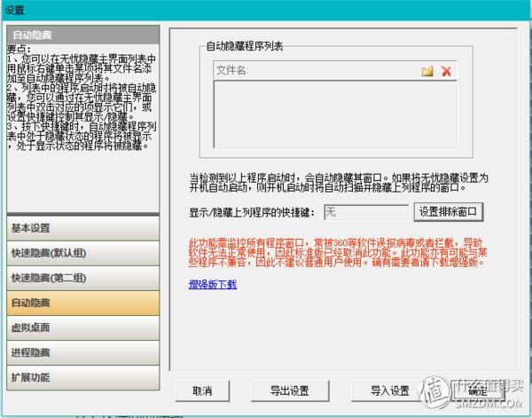Click the 取消 button
532x418 pixels.
202,390
